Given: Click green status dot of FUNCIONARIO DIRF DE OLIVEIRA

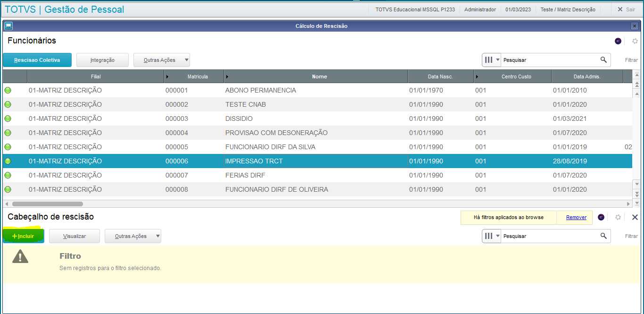Looking at the screenshot, I should [8, 189].
